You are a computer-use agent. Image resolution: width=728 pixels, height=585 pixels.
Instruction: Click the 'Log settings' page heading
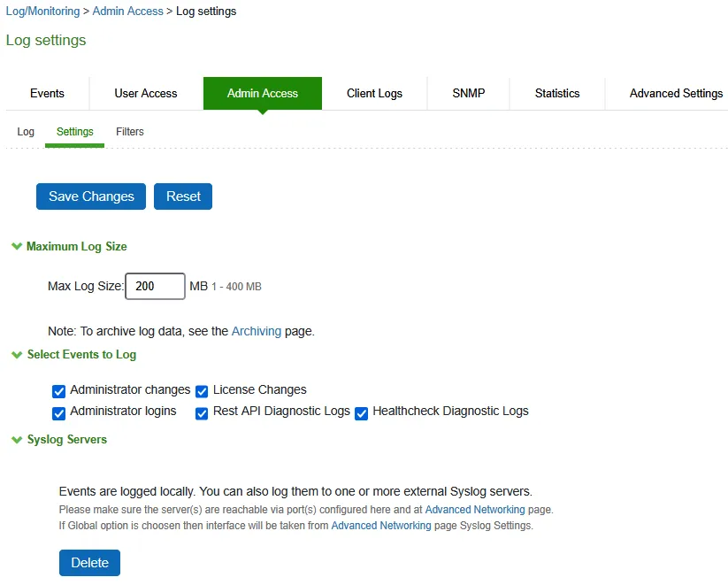[x=46, y=41]
